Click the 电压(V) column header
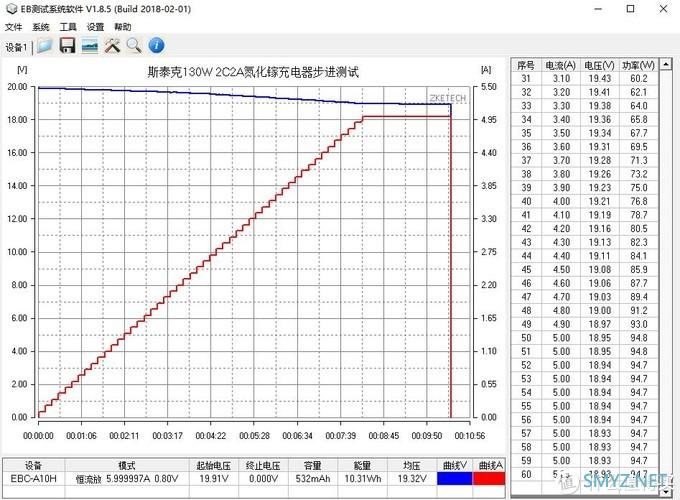Screen dimensions: 680x500 tap(599, 65)
